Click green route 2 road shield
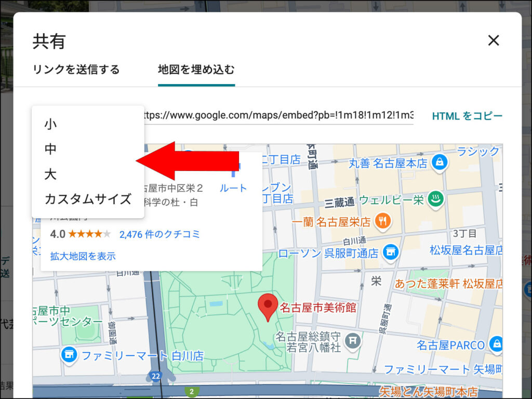The height and width of the screenshot is (399, 532). 192,392
